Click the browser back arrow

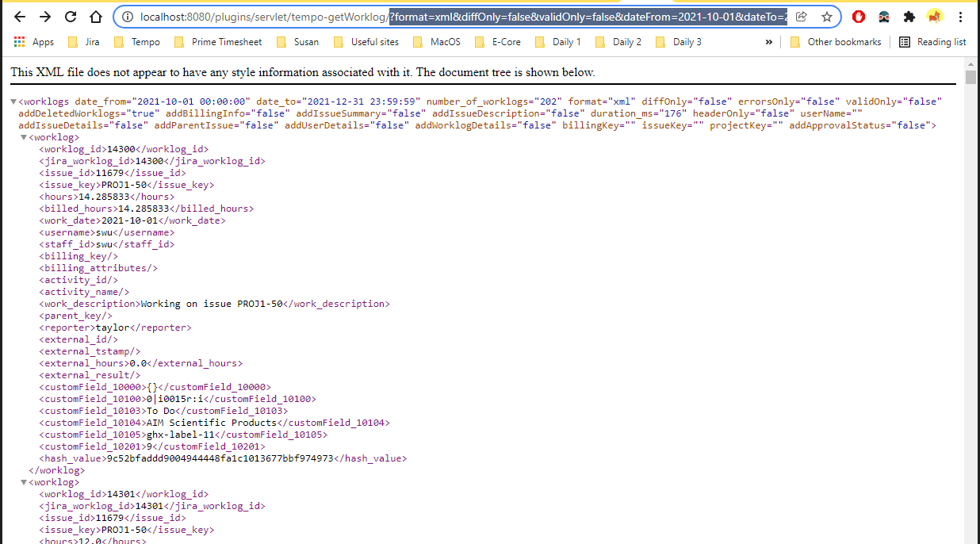point(19,16)
